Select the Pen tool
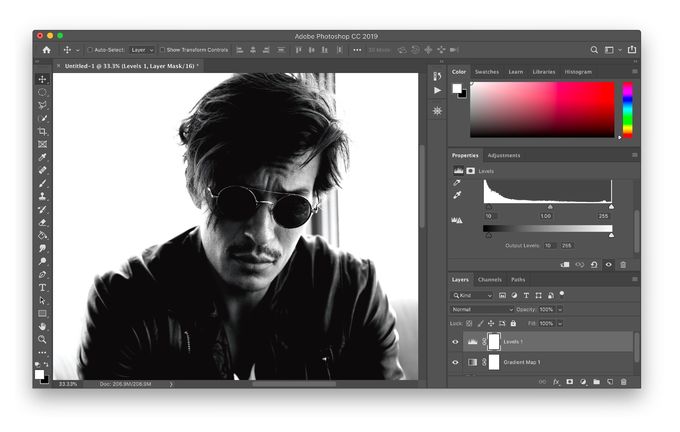Viewport: 680px width, 432px height. [42, 274]
